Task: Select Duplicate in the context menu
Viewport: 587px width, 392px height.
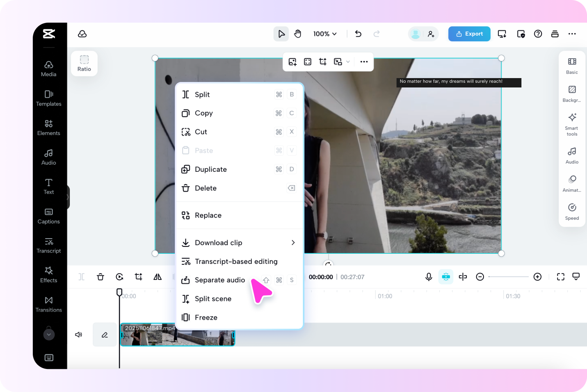Action: (x=211, y=169)
